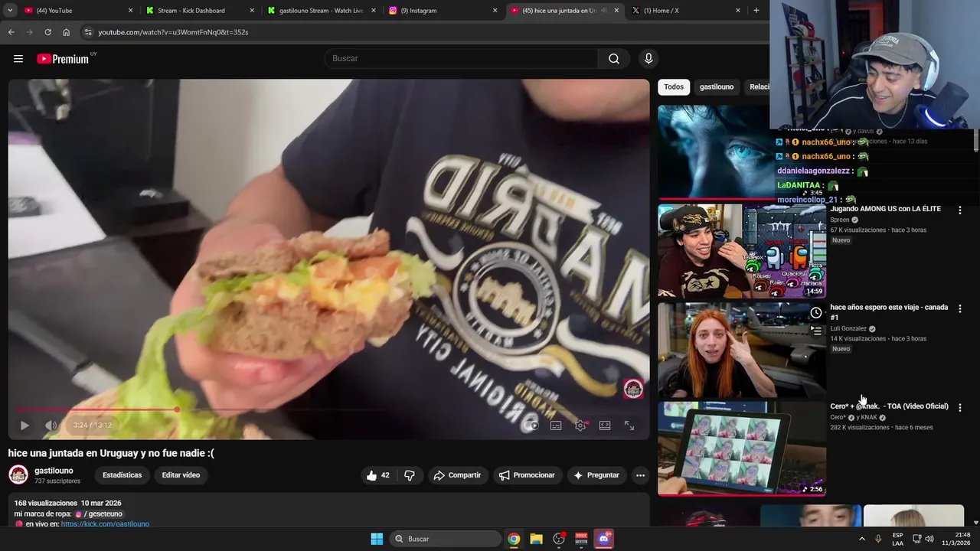Open gastilouno channel avatar
This screenshot has width=980, height=551.
pos(18,474)
